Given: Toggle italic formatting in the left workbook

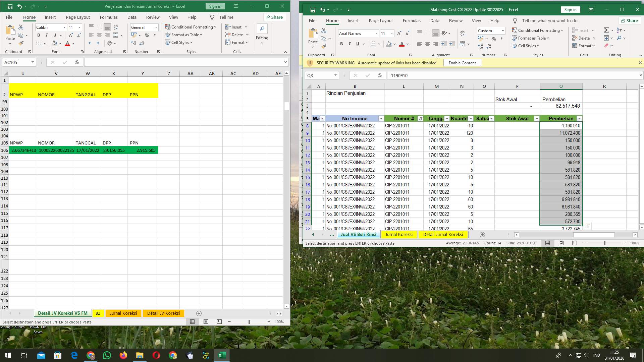Looking at the screenshot, I should tap(47, 35).
